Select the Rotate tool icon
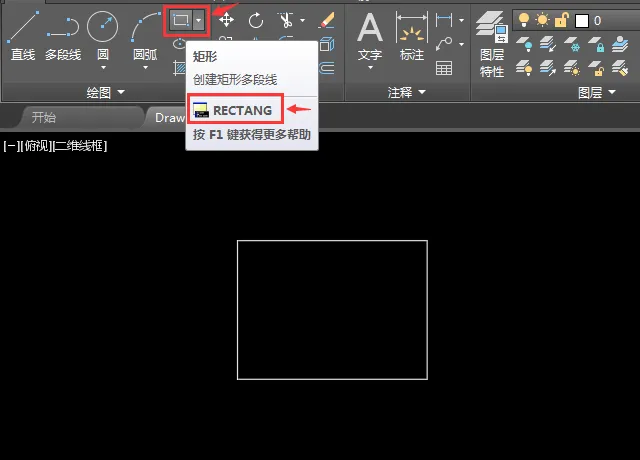 [256, 20]
